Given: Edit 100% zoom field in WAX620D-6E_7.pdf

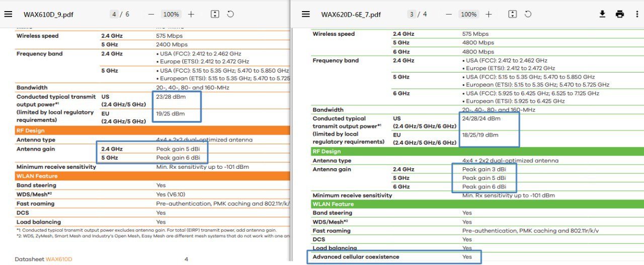Looking at the screenshot, I should point(468,14).
